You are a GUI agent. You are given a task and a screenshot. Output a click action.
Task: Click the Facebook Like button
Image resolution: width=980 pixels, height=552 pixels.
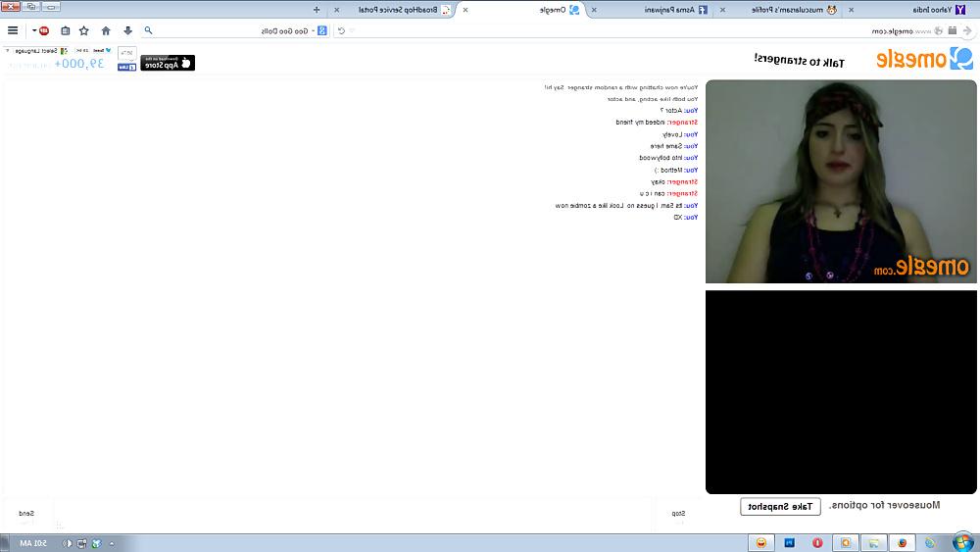(126, 67)
